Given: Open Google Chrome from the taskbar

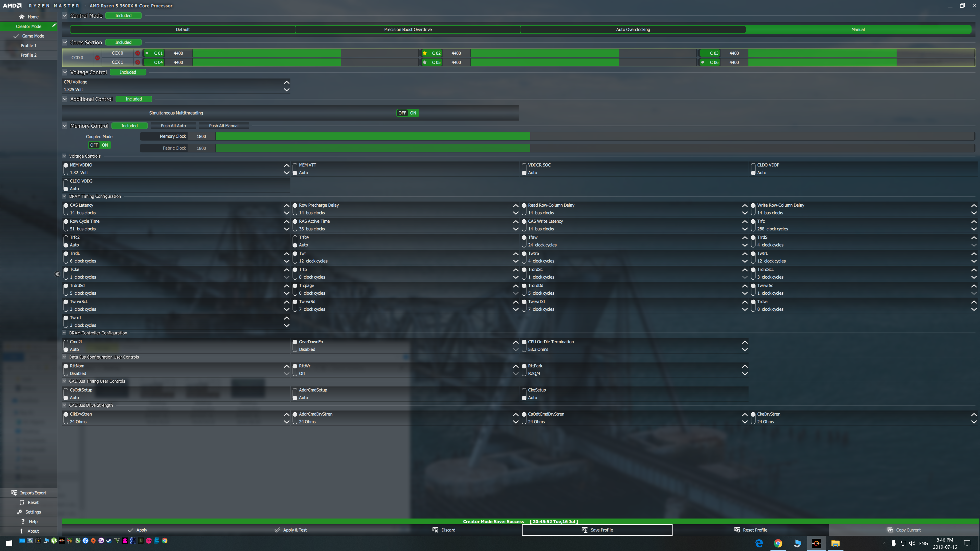Looking at the screenshot, I should coord(778,543).
